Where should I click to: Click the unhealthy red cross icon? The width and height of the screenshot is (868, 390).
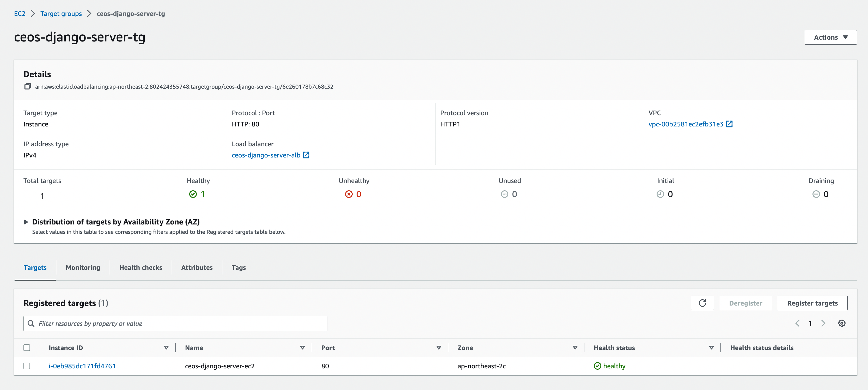click(x=349, y=194)
